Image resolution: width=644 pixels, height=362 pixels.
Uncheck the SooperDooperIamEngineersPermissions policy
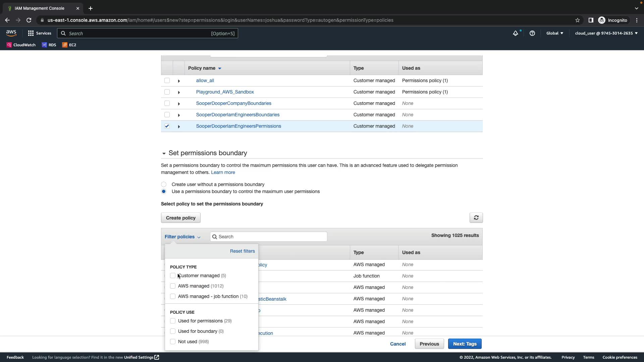point(167,126)
